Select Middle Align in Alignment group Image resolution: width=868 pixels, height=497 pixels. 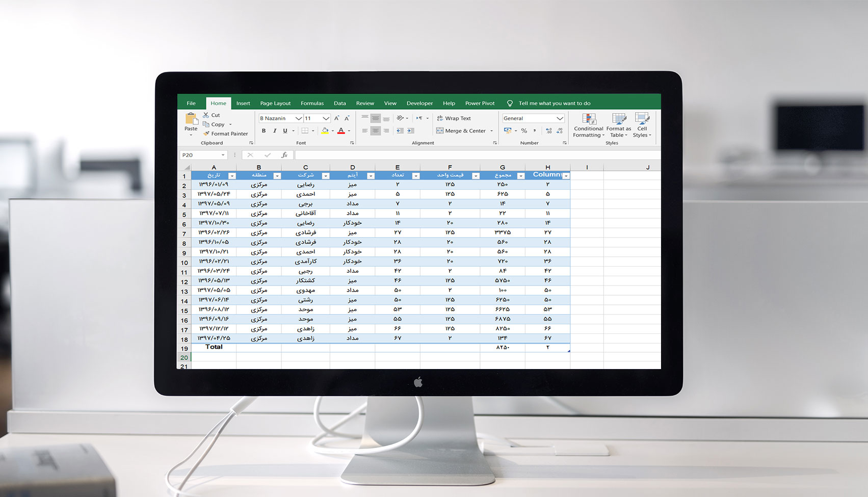tap(376, 118)
